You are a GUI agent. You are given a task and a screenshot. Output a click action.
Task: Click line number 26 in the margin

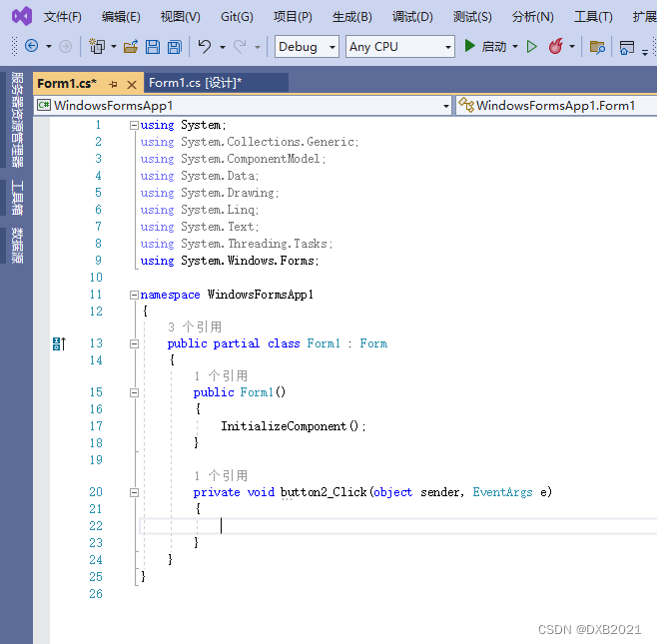pyautogui.click(x=96, y=594)
